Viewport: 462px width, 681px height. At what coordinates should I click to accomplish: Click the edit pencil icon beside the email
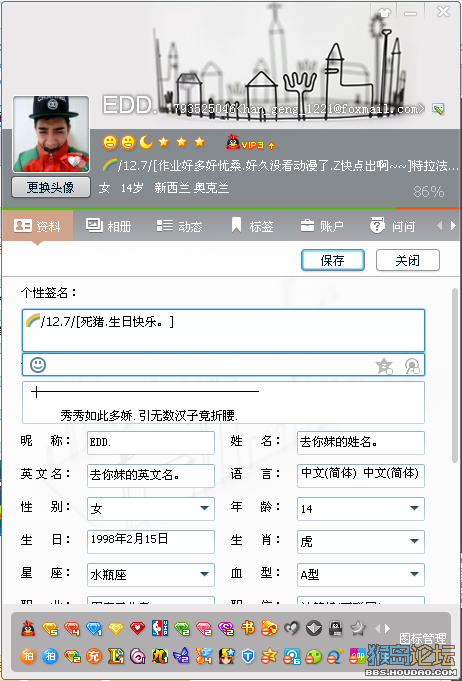pyautogui.click(x=438, y=109)
